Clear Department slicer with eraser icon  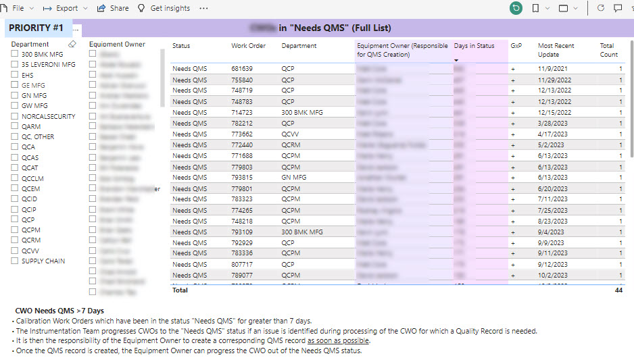[73, 45]
